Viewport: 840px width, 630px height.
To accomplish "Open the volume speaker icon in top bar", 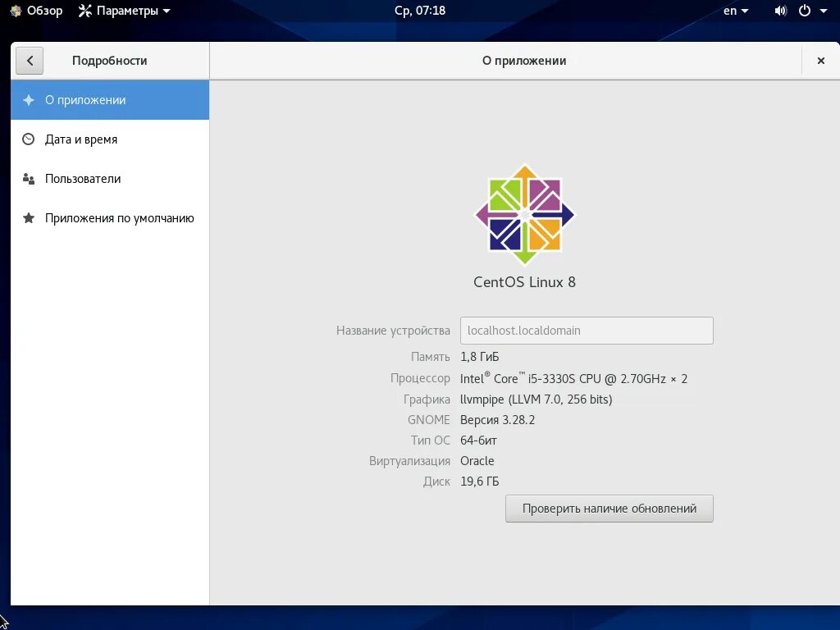I will tap(781, 11).
